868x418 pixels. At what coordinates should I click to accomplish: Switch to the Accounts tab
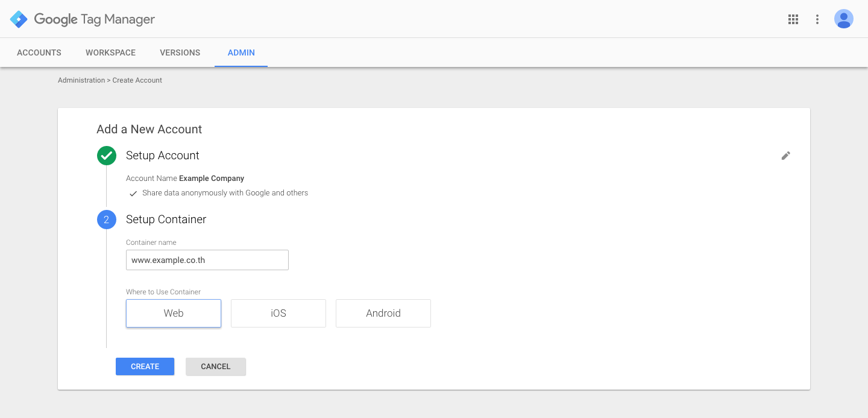39,52
